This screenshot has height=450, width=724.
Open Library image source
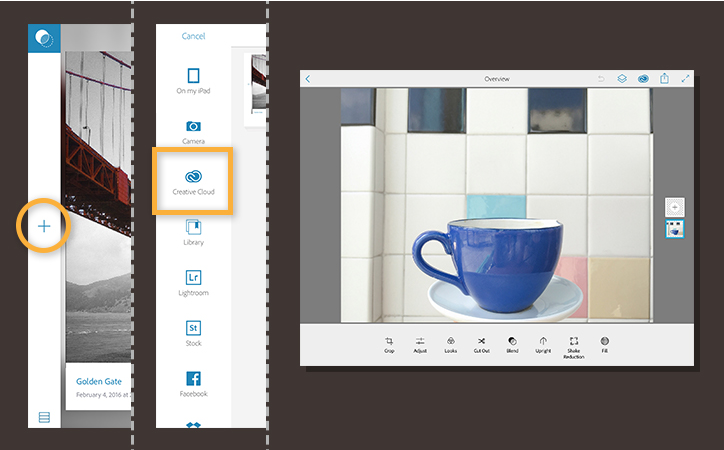193,233
